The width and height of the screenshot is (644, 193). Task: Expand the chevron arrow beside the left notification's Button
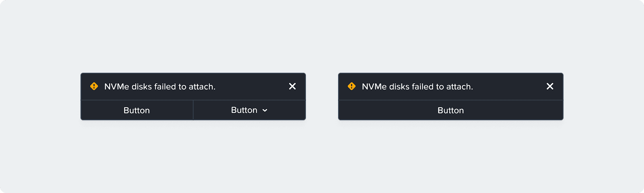265,111
